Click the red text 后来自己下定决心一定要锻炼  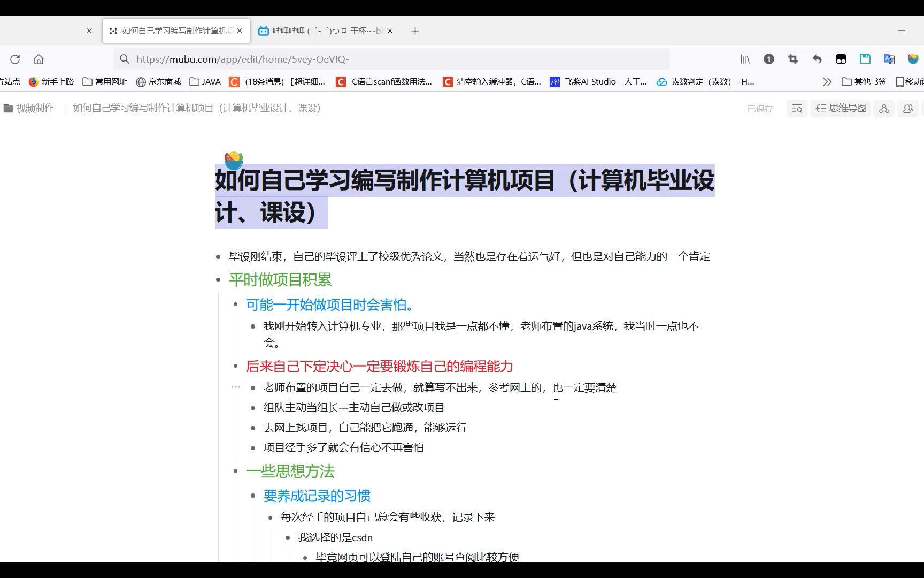click(380, 367)
